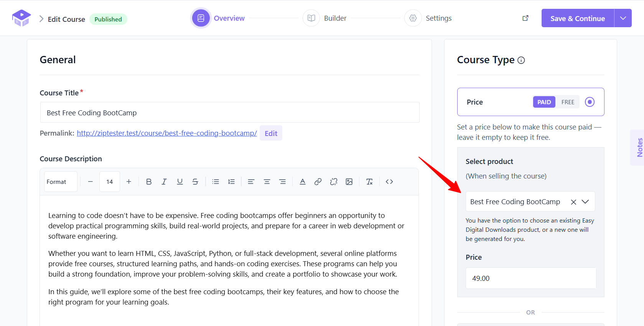Click the Price input field showing 49.00

click(531, 278)
